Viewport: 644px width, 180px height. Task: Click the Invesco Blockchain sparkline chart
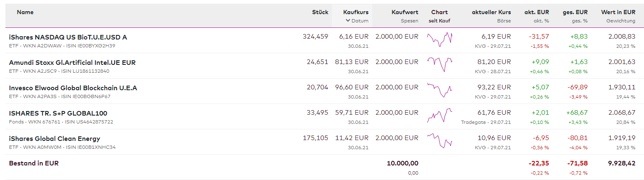[x=440, y=90]
